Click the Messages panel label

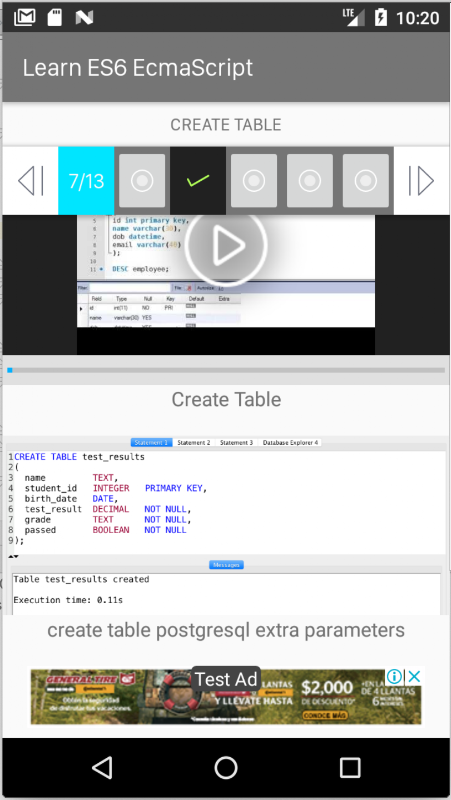click(x=226, y=565)
